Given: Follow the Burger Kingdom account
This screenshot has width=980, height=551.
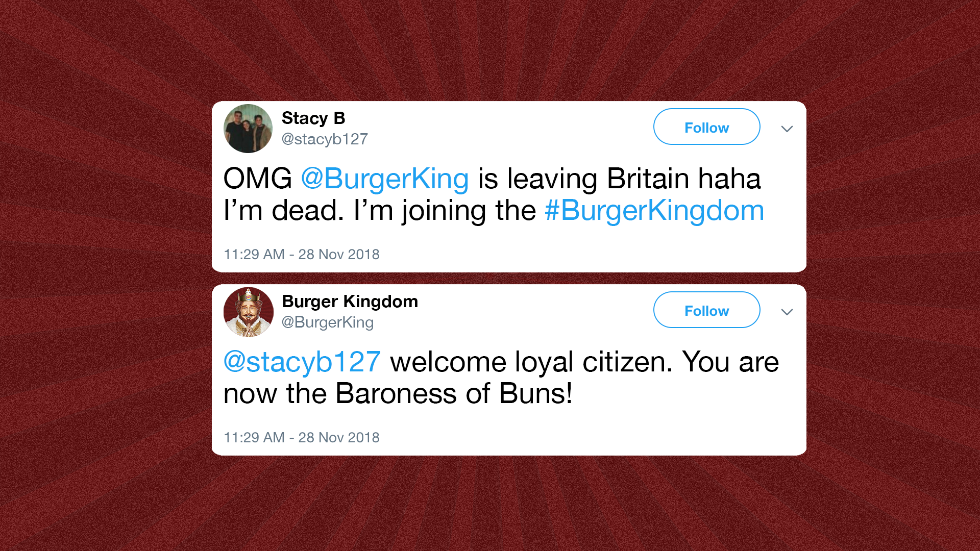Looking at the screenshot, I should click(x=706, y=310).
